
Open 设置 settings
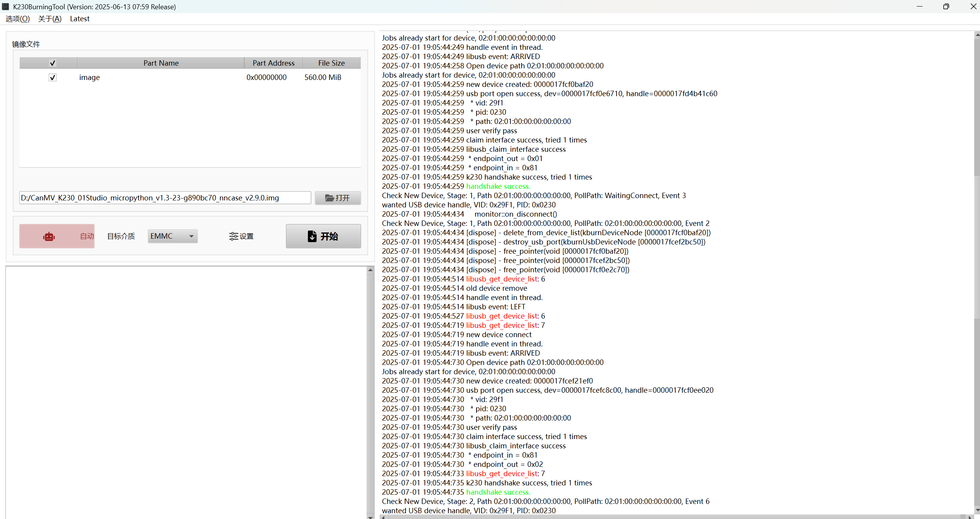tap(241, 236)
